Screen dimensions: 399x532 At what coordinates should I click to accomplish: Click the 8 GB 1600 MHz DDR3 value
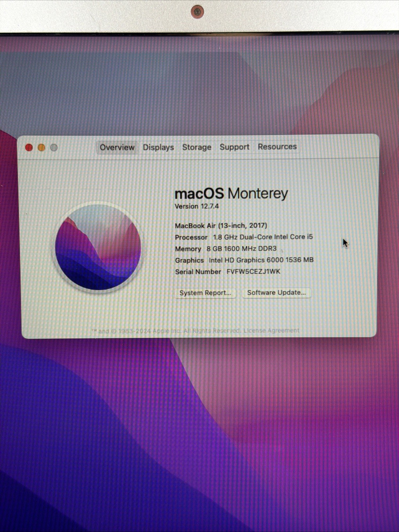(241, 249)
